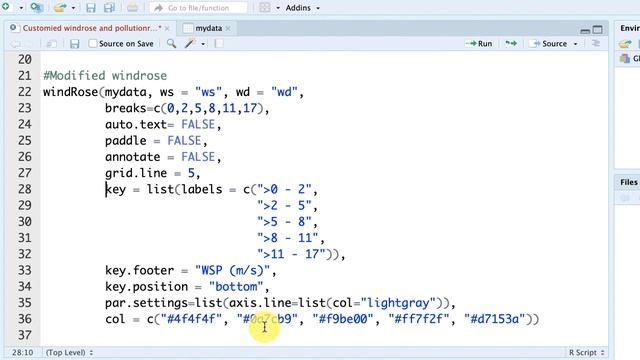Screen dimensions: 640x360
Task: Click line number 37 in gutter
Action: coord(24,335)
